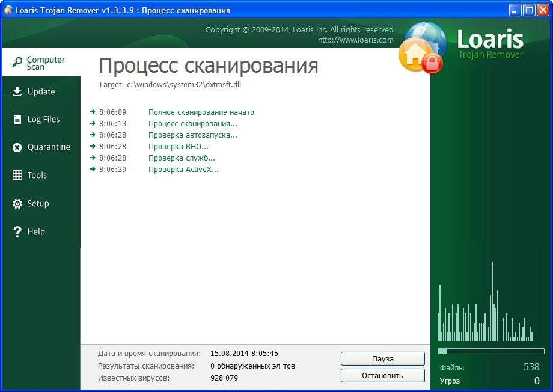Screen dimensions: 553x392
Task: Open the Computer Scan section
Action: click(x=41, y=63)
